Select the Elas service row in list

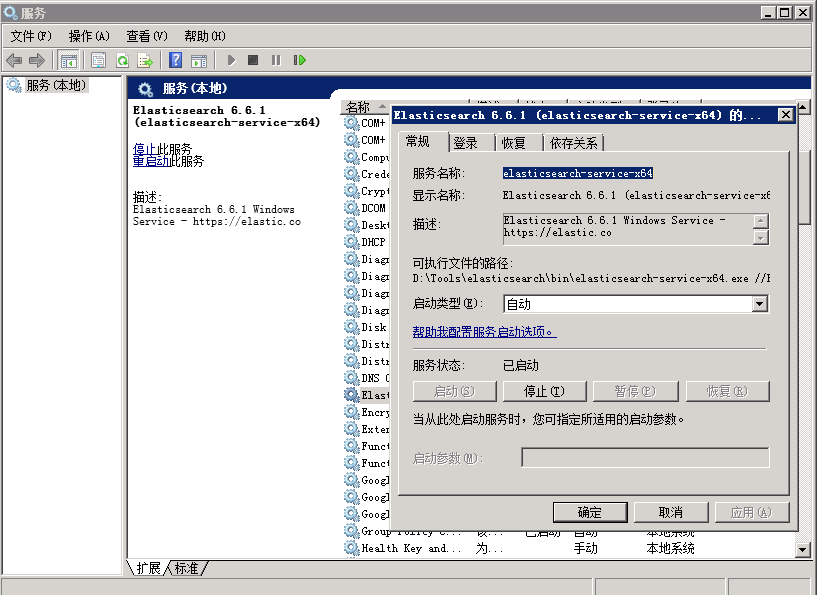coord(366,395)
